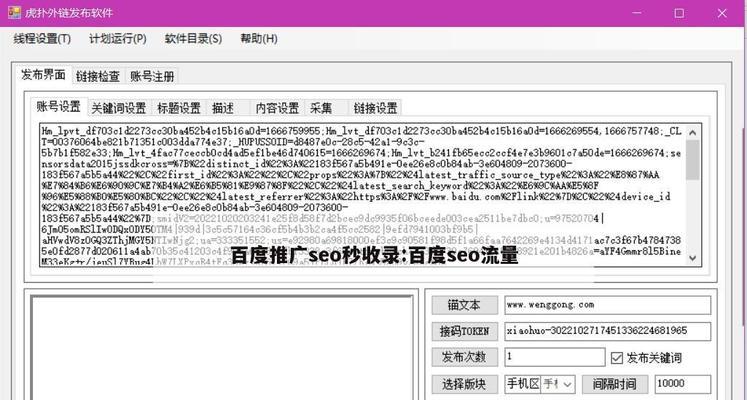747x400 pixels.
Task: Select the 内容设置 sub-tab
Action: coord(277,108)
